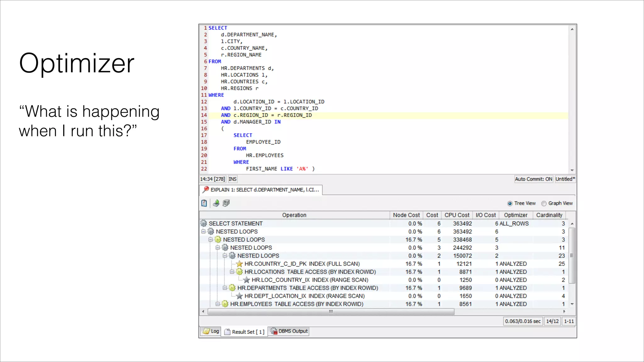Click the highlighted line c.REGION_ID = r.REGION_ID
The image size is (644, 362).
273,115
